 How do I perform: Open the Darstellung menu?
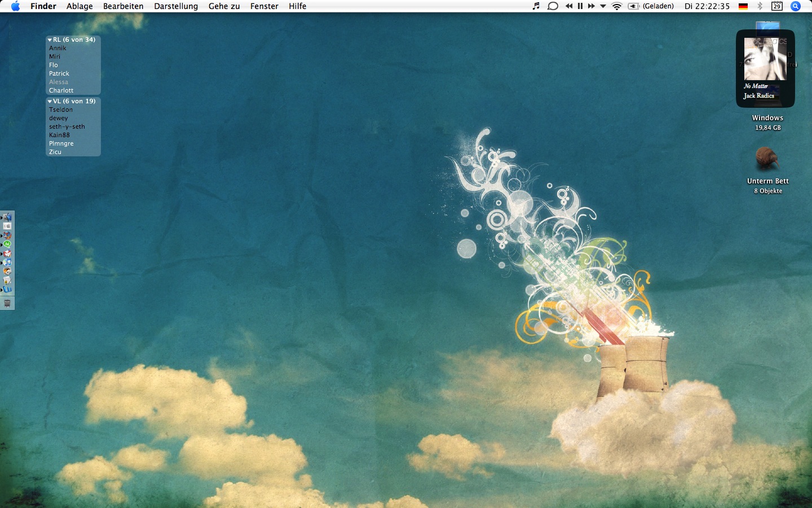click(x=176, y=6)
